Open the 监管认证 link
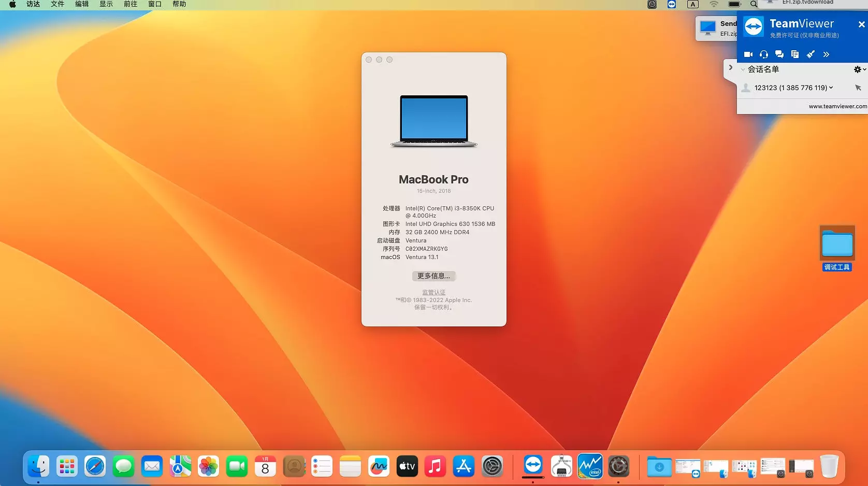 tap(433, 292)
